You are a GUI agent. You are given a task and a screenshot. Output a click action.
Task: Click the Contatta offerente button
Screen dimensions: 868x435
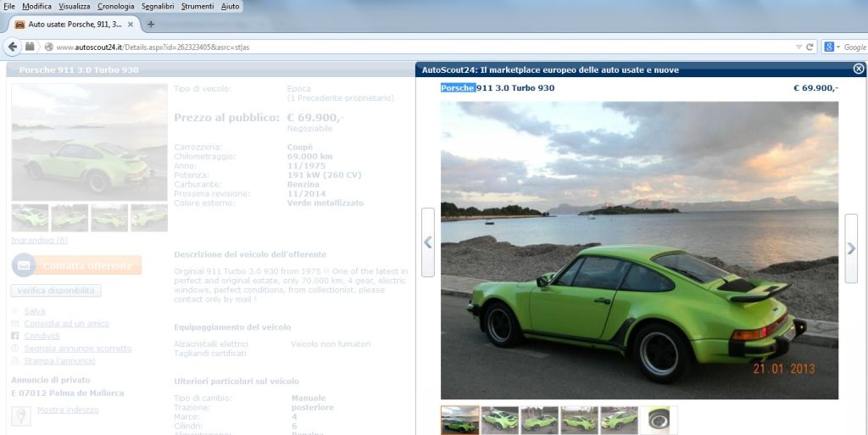88,265
